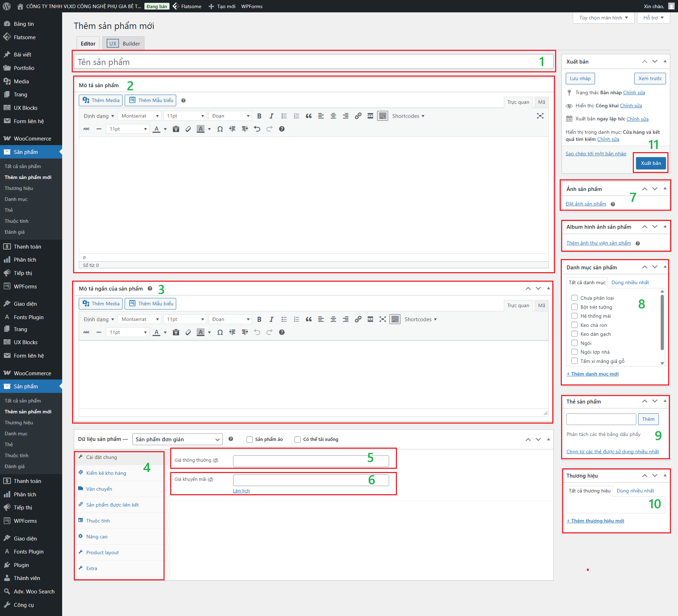The width and height of the screenshot is (678, 616).
Task: Click Bold icon in product description toolbar
Action: click(x=259, y=116)
